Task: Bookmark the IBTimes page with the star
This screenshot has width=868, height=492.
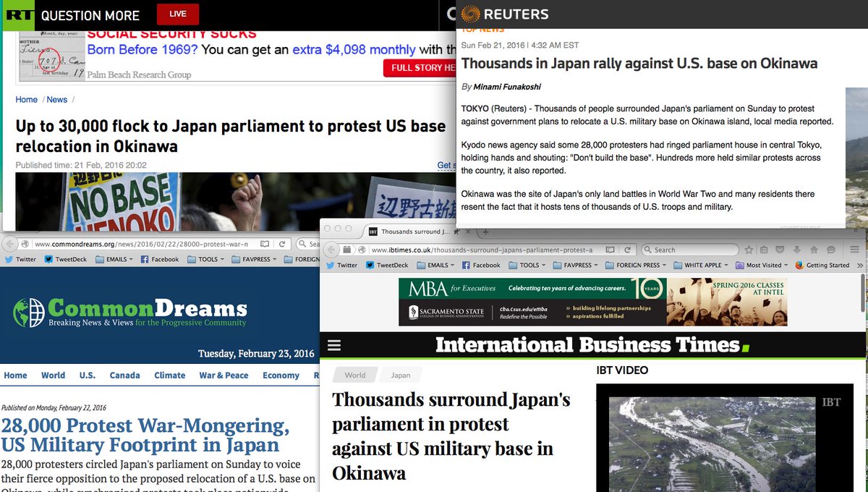Action: (749, 250)
